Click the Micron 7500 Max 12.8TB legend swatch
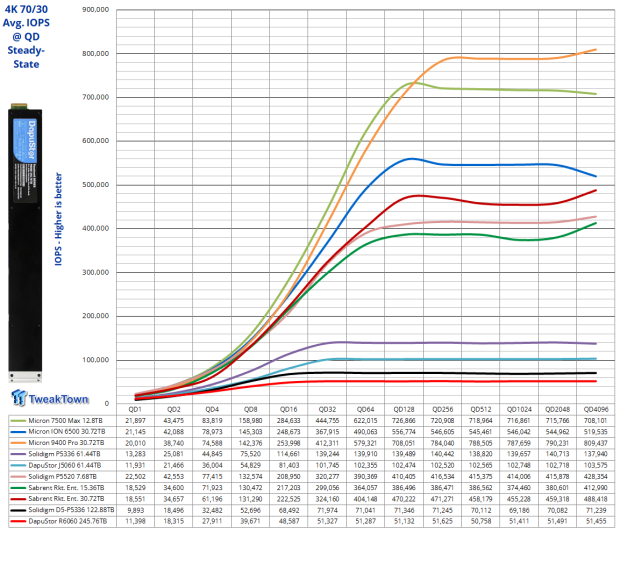The width and height of the screenshot is (620, 568). [x=18, y=421]
